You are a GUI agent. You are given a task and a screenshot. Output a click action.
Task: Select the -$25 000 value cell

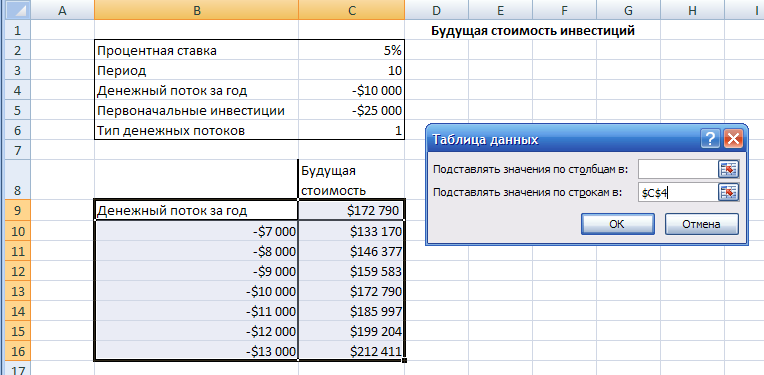tap(351, 111)
